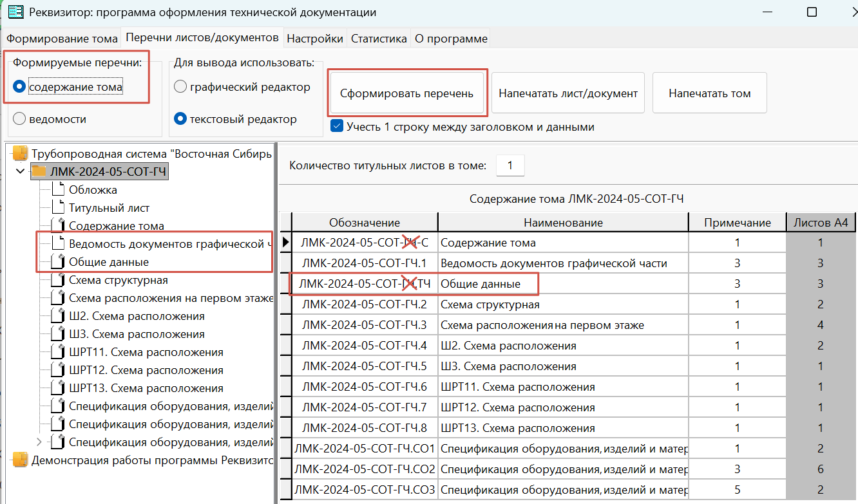Open the О программе tab

(x=451, y=39)
